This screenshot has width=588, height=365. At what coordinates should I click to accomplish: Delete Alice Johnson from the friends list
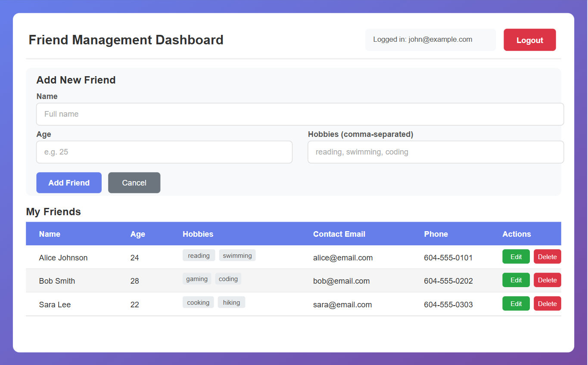click(547, 256)
